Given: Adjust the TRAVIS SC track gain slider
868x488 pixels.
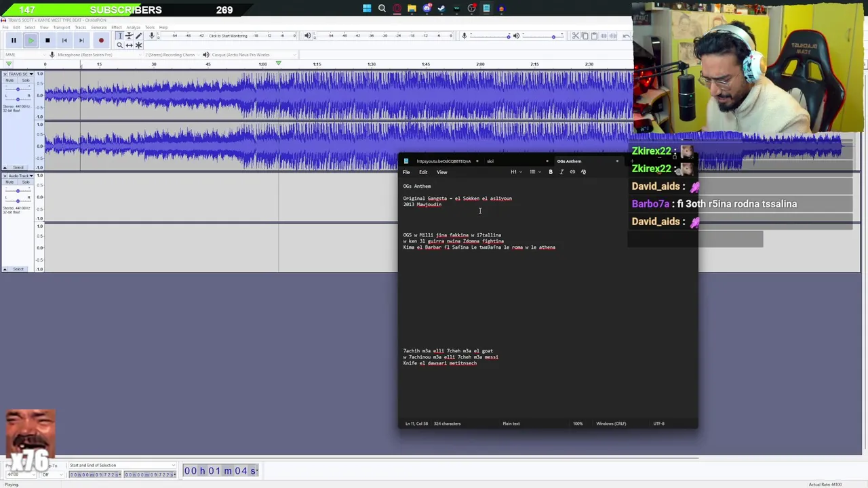Looking at the screenshot, I should click(x=18, y=89).
